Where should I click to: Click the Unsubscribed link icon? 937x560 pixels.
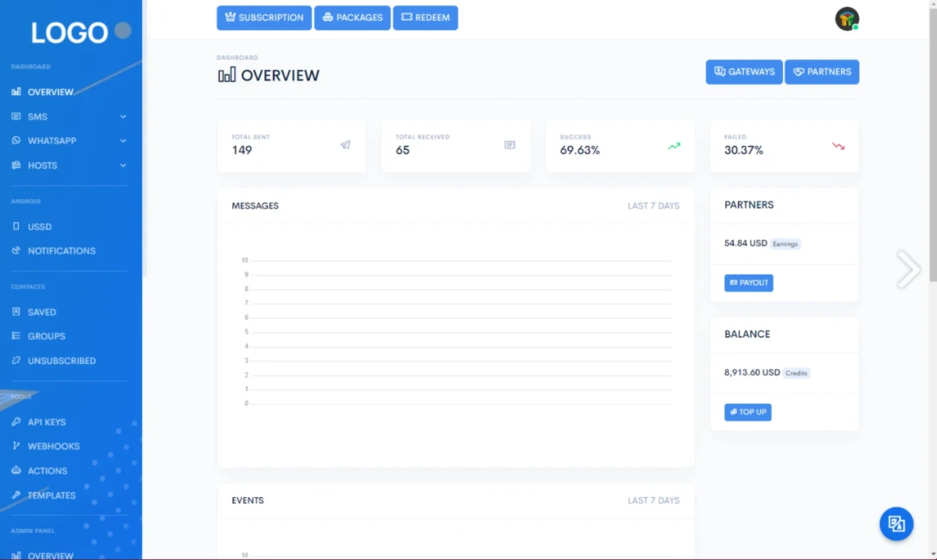click(x=16, y=360)
